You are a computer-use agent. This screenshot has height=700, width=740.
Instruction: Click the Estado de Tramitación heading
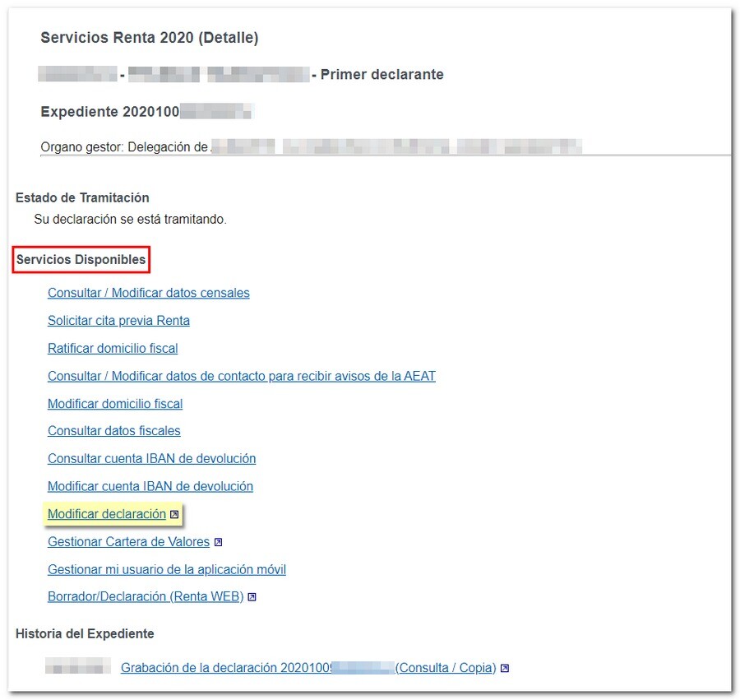click(82, 197)
